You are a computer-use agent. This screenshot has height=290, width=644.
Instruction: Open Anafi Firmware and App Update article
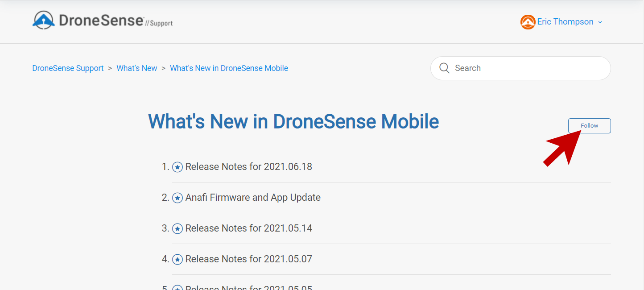253,198
